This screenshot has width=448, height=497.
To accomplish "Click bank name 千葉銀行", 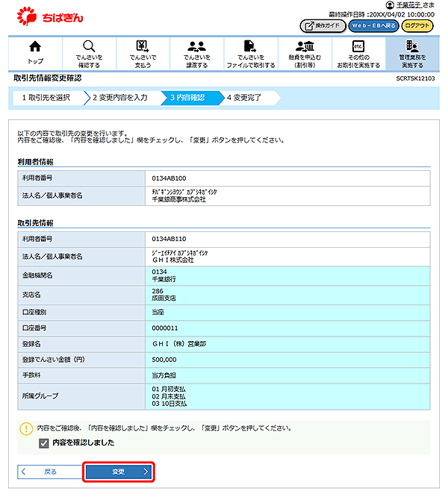I will (164, 279).
